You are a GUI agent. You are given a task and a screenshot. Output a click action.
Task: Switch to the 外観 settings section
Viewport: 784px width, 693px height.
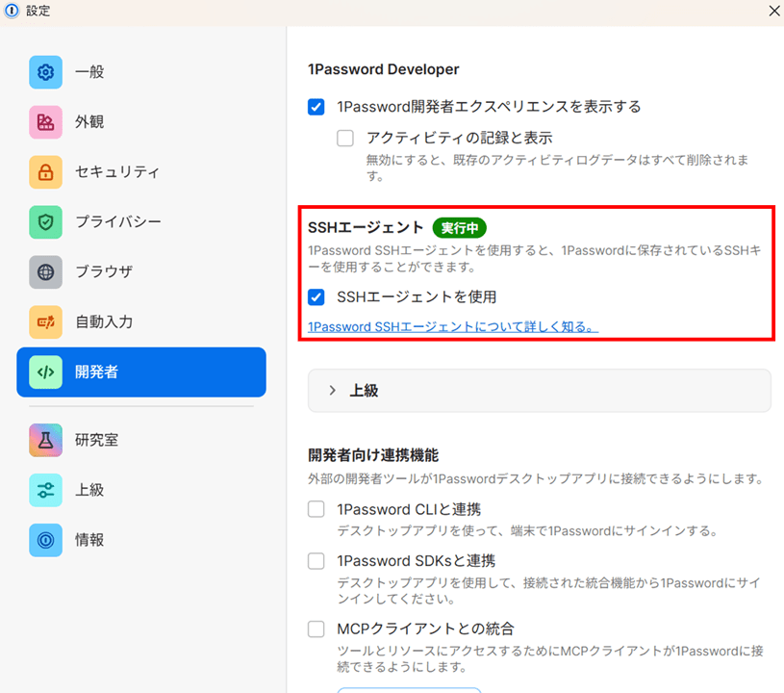pos(141,122)
